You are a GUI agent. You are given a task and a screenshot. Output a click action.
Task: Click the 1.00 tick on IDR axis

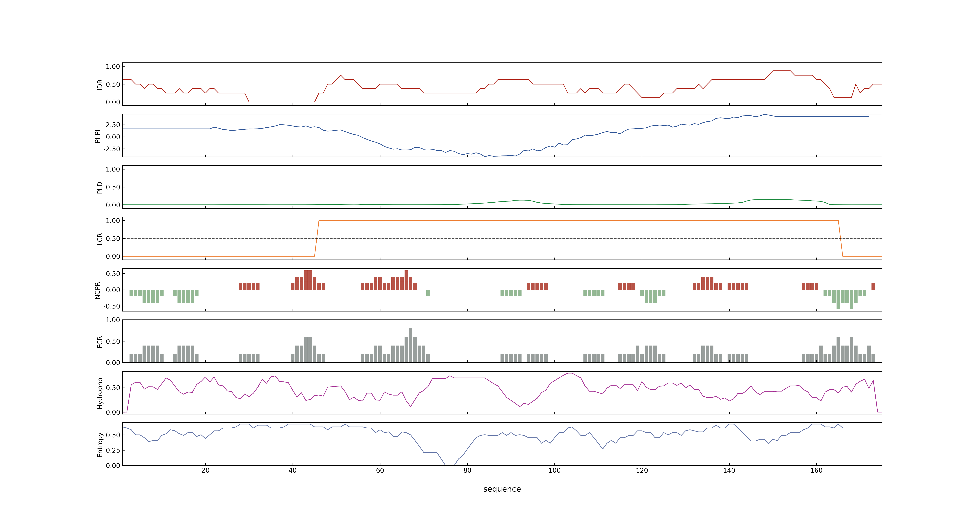click(113, 67)
